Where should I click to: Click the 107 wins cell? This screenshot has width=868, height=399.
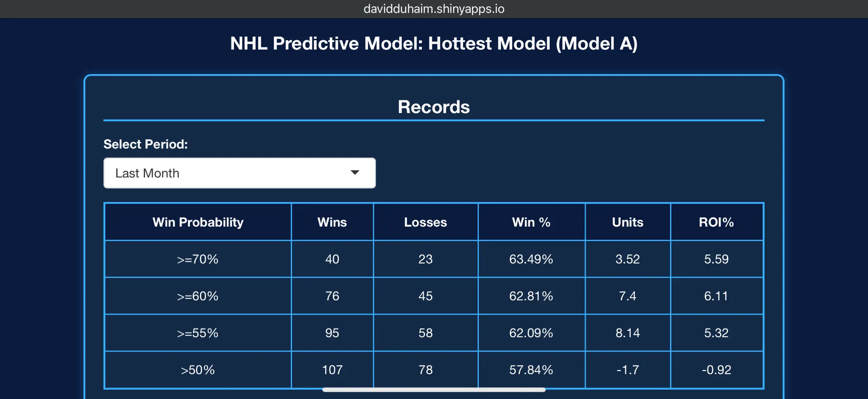tap(332, 370)
